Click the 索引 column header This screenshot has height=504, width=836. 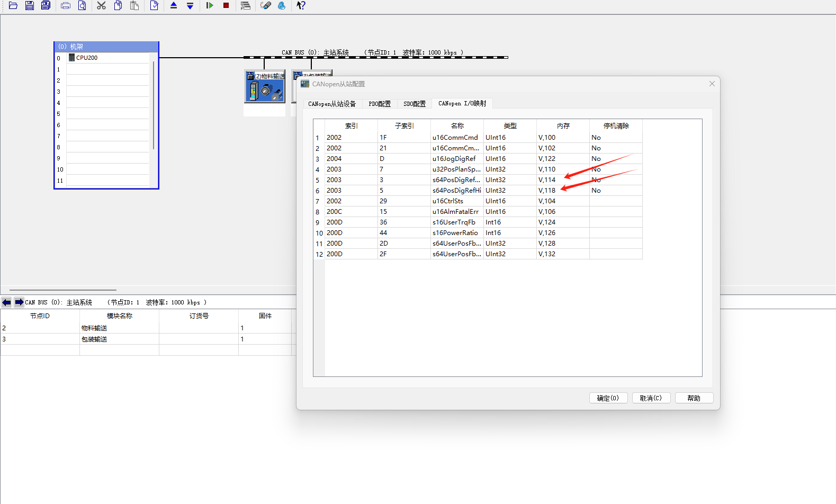coord(352,126)
